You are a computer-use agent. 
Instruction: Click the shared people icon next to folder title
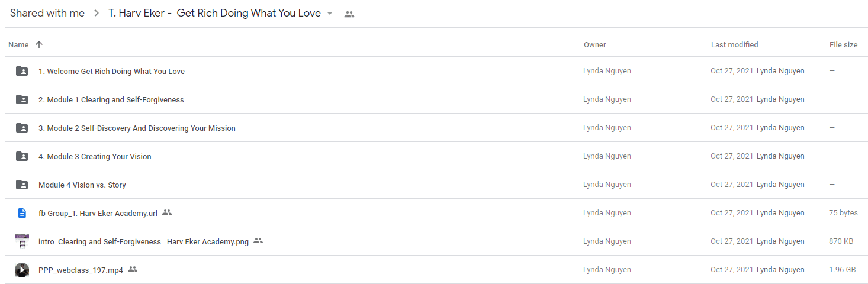349,14
